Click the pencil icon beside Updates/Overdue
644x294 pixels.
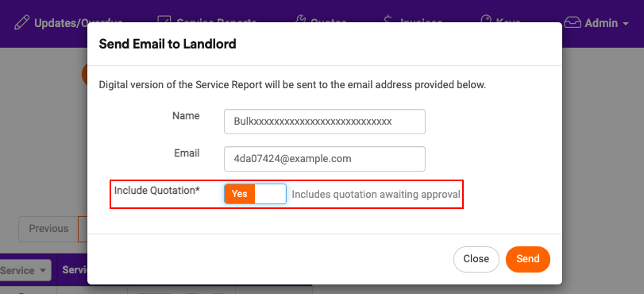pyautogui.click(x=21, y=22)
